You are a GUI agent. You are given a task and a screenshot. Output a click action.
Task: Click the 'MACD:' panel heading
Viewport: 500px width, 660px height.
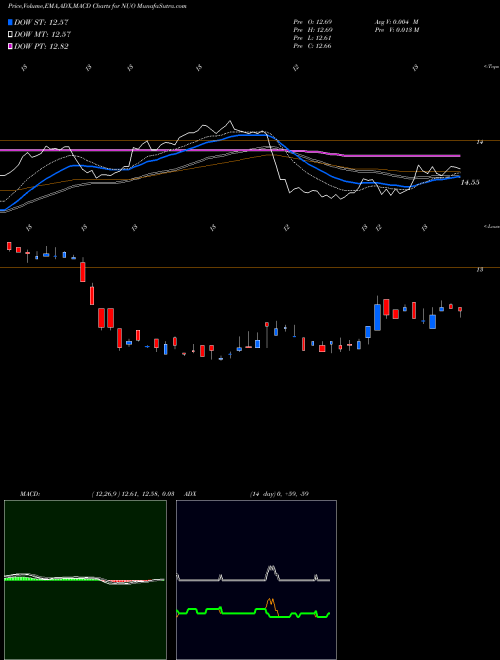[x=30, y=494]
